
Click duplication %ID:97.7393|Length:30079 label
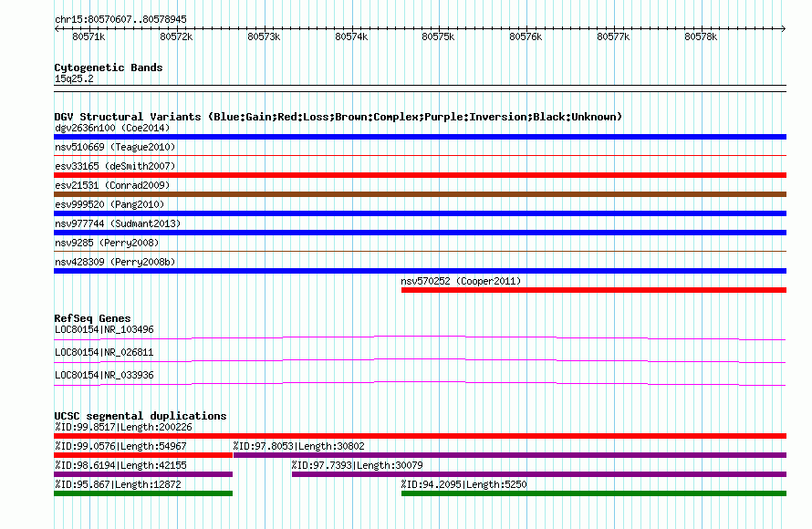tap(358, 465)
